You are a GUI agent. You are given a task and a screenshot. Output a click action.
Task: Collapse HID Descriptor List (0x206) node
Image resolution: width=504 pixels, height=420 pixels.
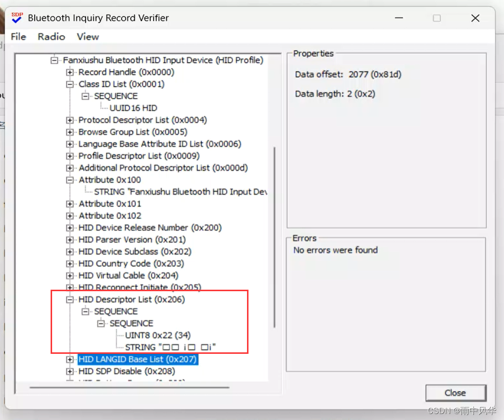(x=70, y=299)
